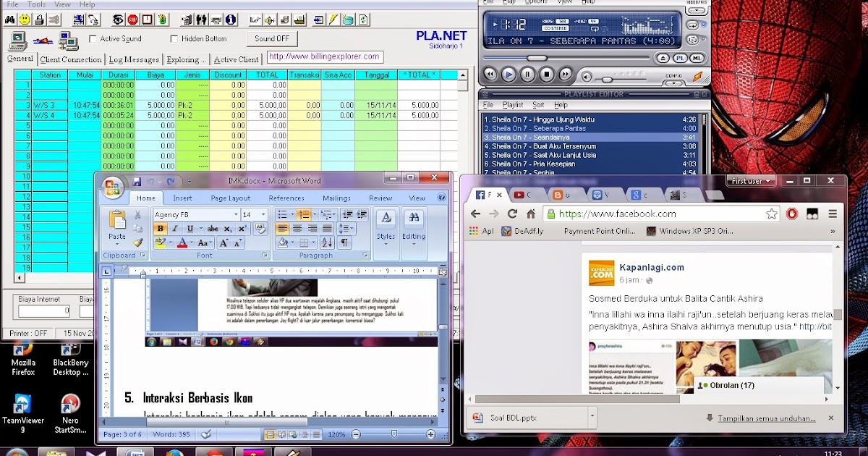Center align text in Word
868x456 pixels.
tap(297, 229)
